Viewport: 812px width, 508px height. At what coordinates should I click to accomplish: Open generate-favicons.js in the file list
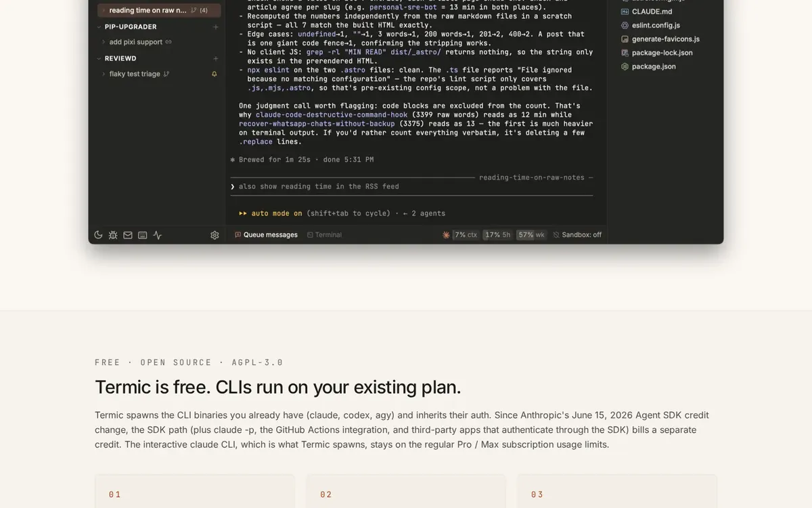coord(665,39)
